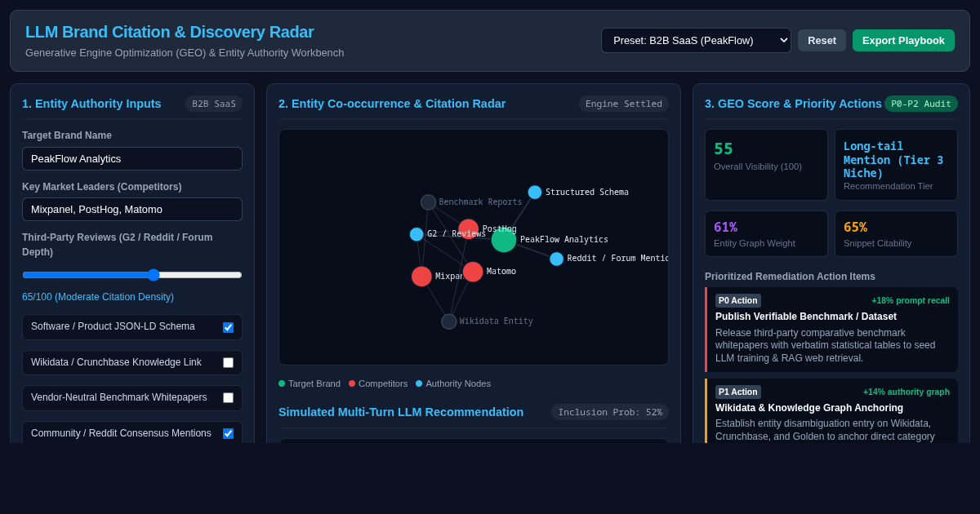Select the PeakFlow Analytics green node
This screenshot has height=514, width=980.
(x=504, y=240)
